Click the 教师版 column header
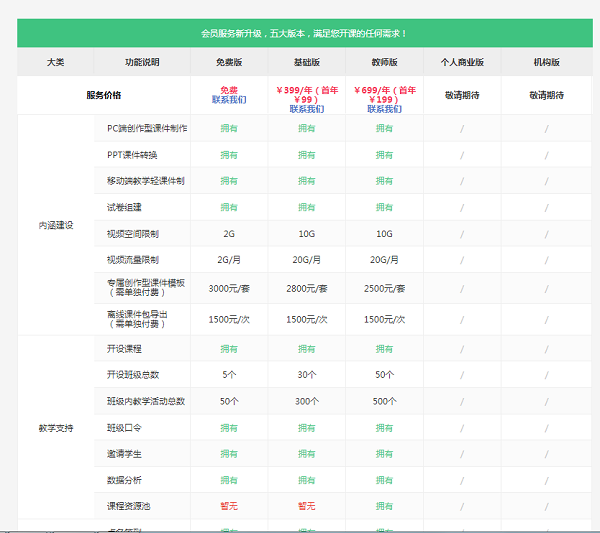 (384, 62)
